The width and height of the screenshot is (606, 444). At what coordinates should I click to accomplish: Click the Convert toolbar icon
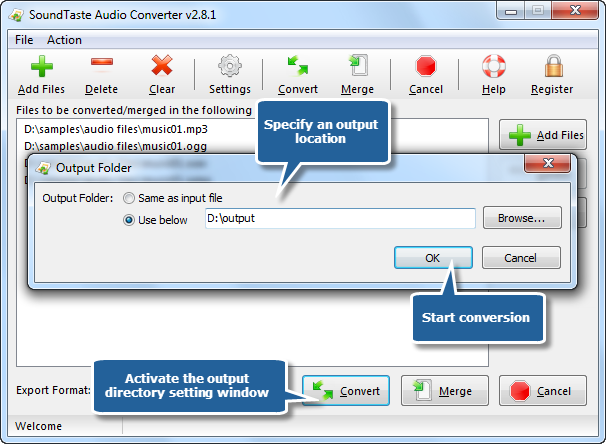(x=298, y=65)
